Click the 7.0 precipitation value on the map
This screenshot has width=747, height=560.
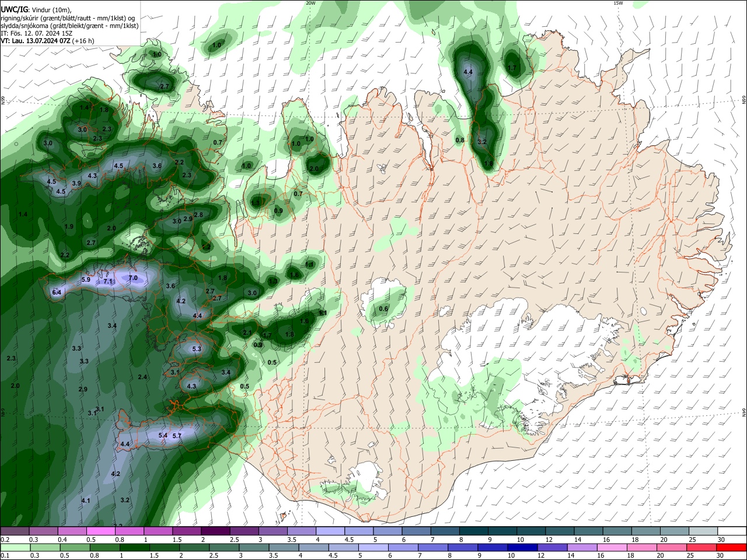click(x=133, y=278)
